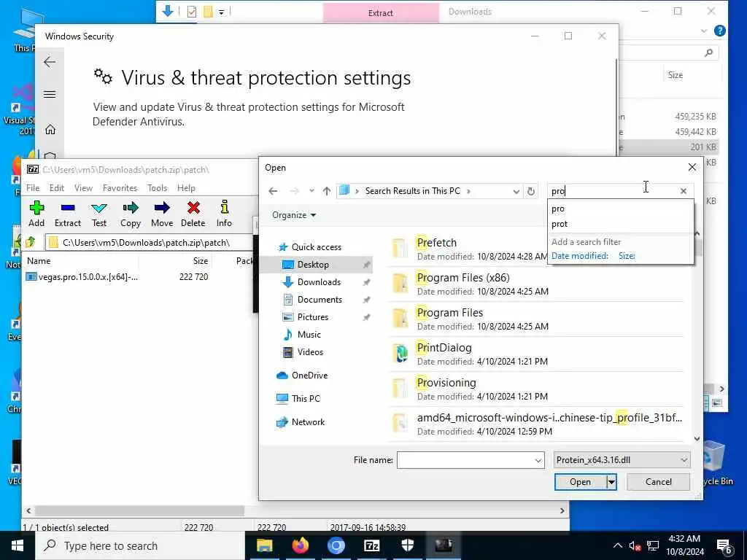Click the Open button in the dialog
This screenshot has height=560, width=747.
point(580,482)
